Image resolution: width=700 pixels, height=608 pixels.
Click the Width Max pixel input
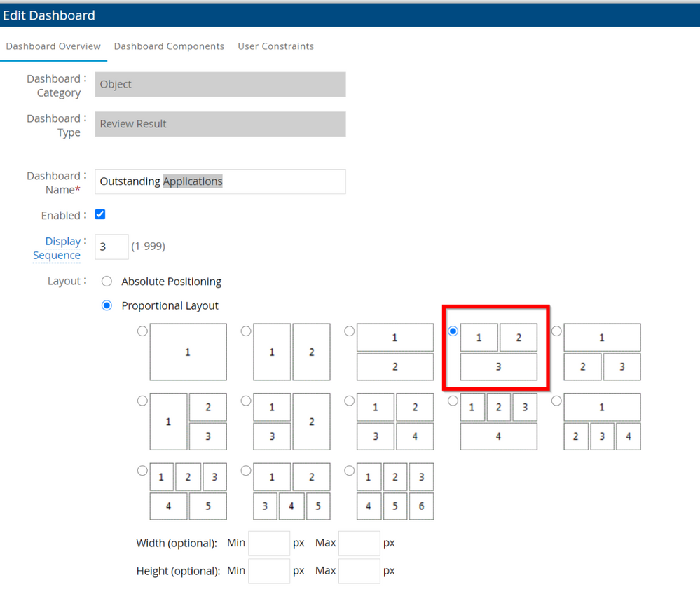tap(359, 543)
